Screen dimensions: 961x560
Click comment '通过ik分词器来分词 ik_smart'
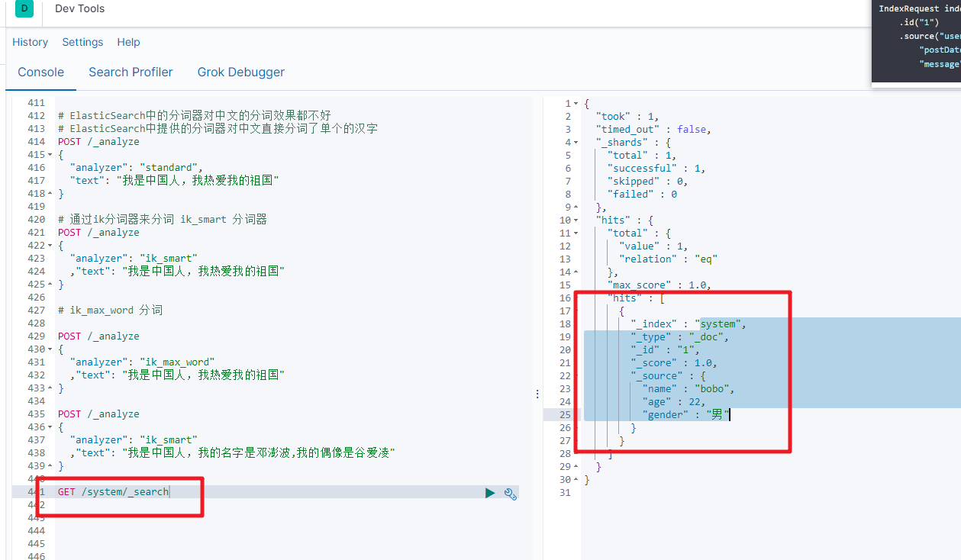(163, 219)
